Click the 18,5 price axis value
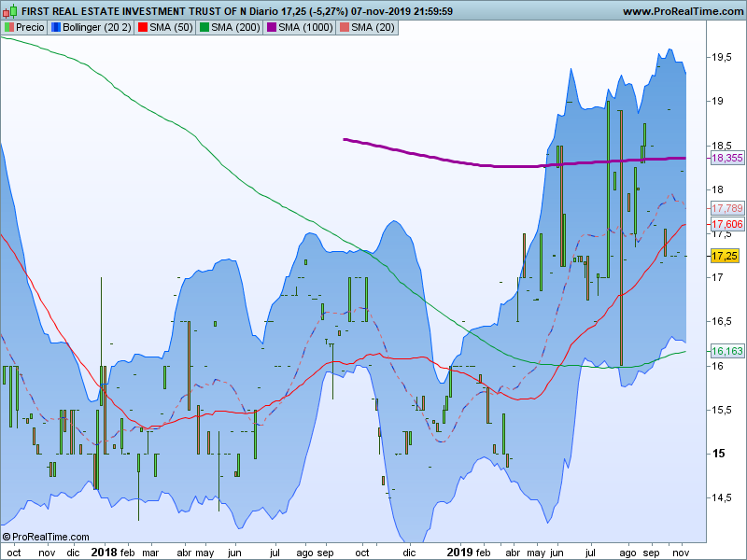The width and height of the screenshot is (747, 560). [x=722, y=146]
